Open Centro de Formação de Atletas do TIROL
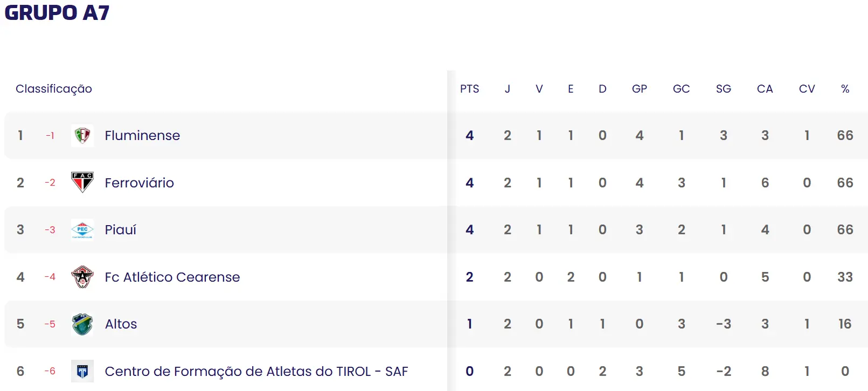The image size is (868, 391). click(x=256, y=371)
